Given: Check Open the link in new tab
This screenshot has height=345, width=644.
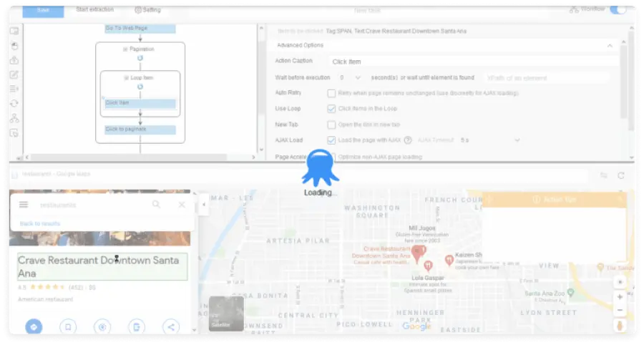Looking at the screenshot, I should tap(331, 125).
